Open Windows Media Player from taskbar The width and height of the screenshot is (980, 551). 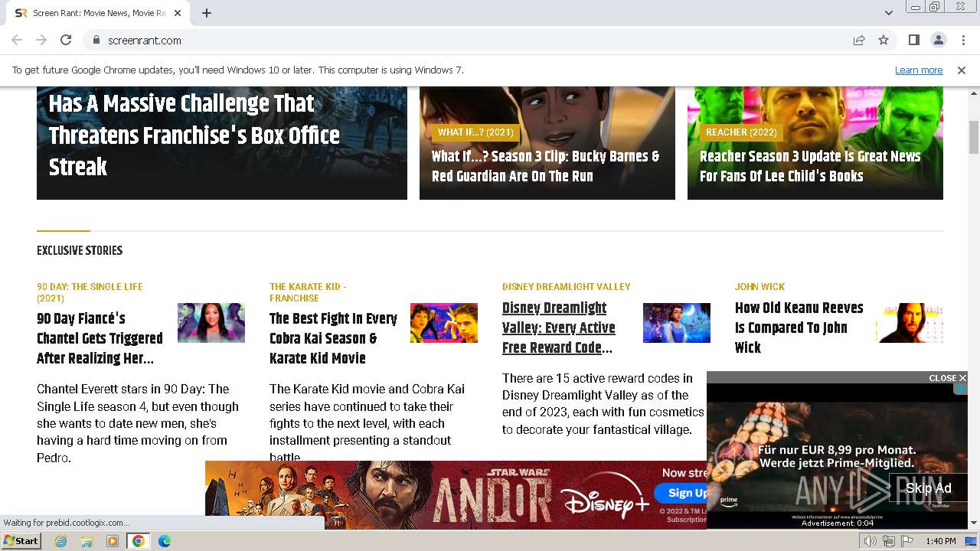[113, 541]
